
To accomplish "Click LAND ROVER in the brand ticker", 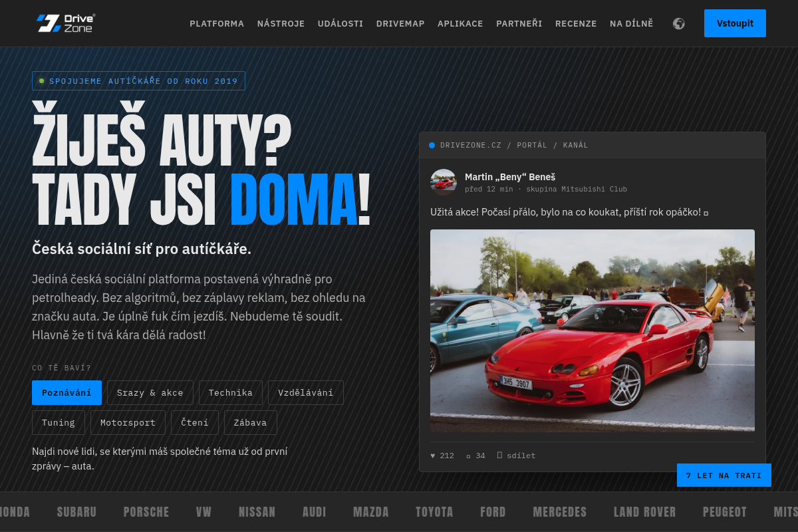I will (645, 512).
